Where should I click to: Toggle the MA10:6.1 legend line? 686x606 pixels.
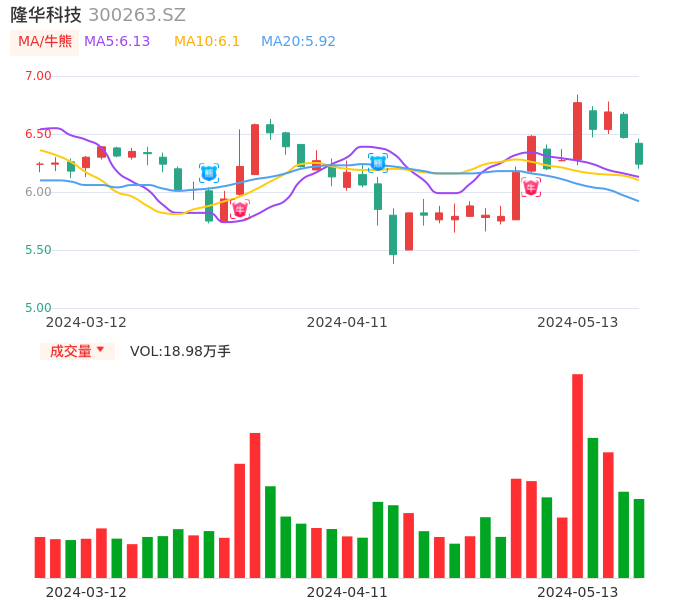click(x=207, y=42)
